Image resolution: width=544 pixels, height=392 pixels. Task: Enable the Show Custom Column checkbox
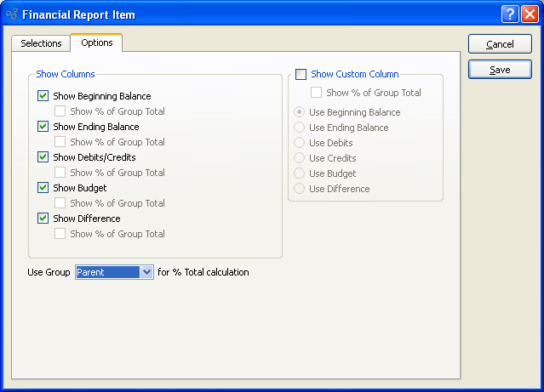(301, 74)
